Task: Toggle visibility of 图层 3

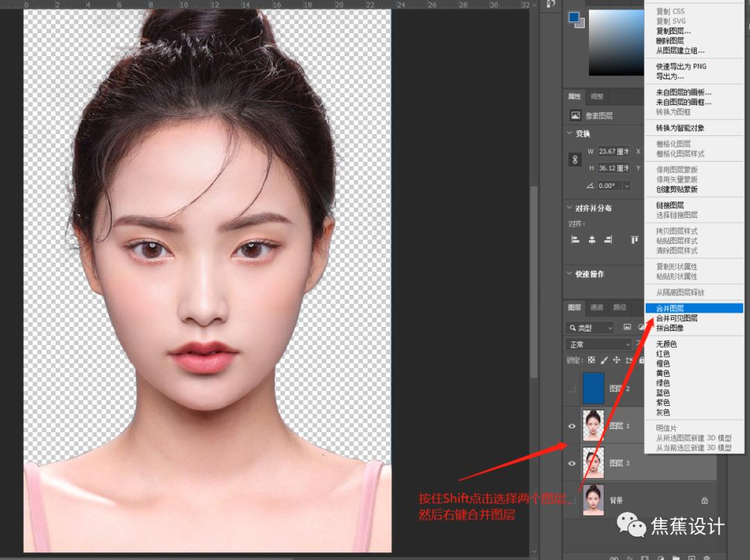Action: tap(572, 463)
